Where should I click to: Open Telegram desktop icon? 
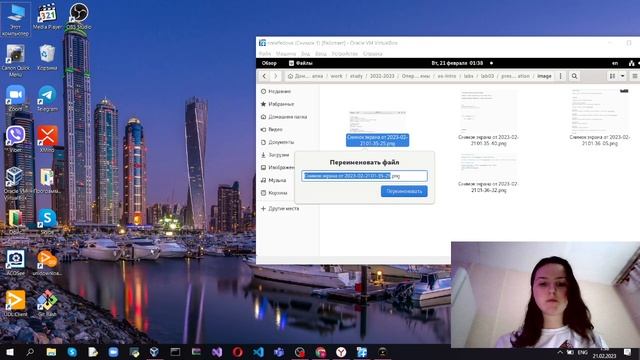(x=47, y=98)
